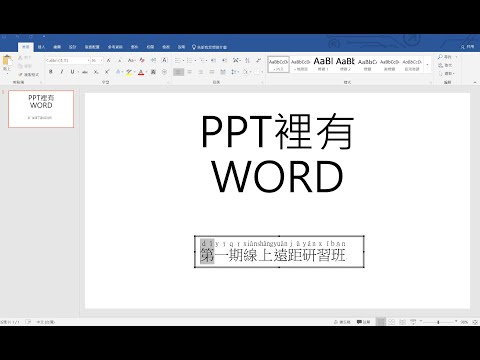Open the Select dropdown in Editing group

446,73
